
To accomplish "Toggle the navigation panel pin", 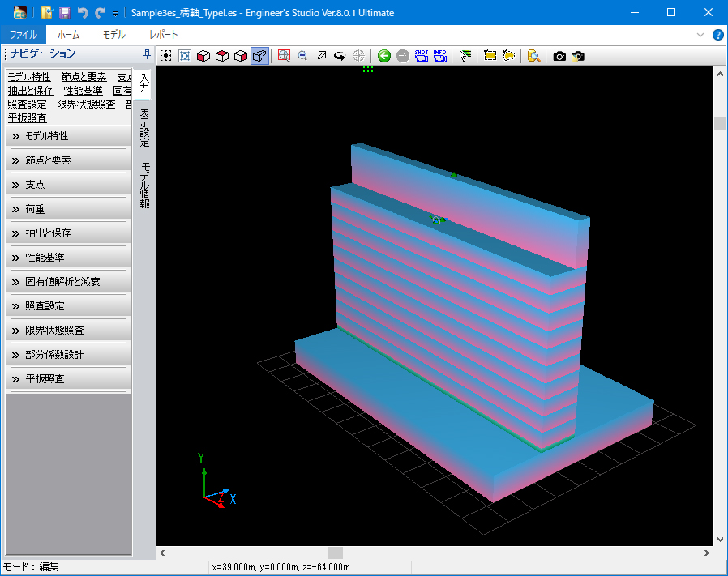I will click(x=146, y=54).
